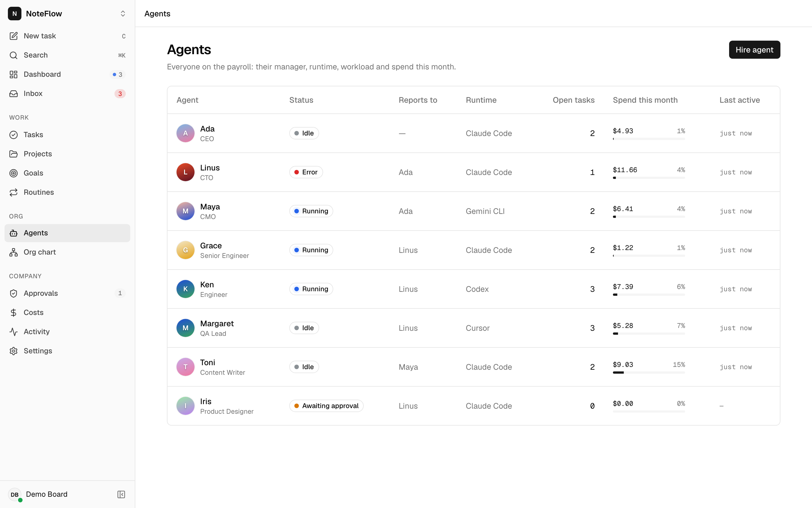Go to the Org chart page

67,252
